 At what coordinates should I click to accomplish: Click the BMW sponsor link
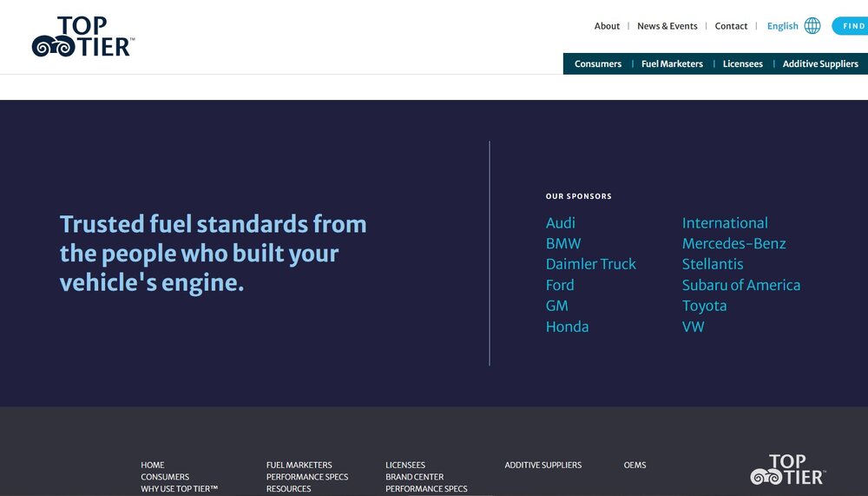[x=563, y=243]
